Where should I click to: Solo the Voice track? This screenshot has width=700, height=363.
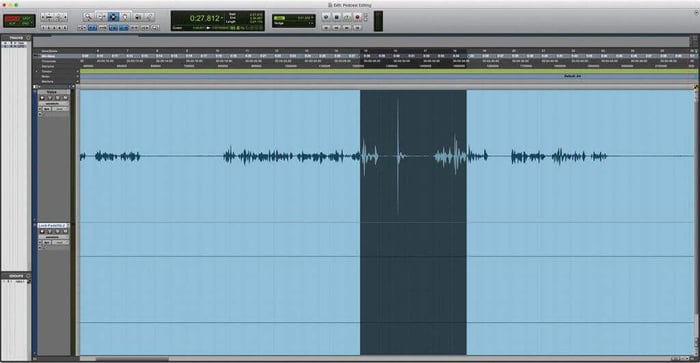(57, 98)
